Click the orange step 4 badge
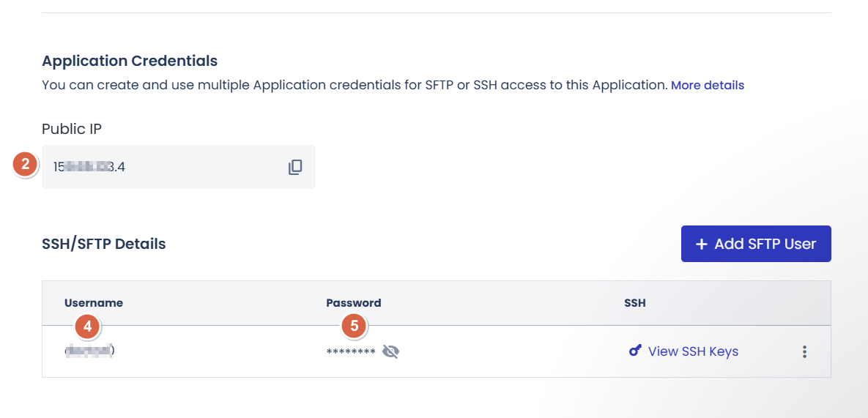Screen dimensions: 868x418 click(87, 326)
